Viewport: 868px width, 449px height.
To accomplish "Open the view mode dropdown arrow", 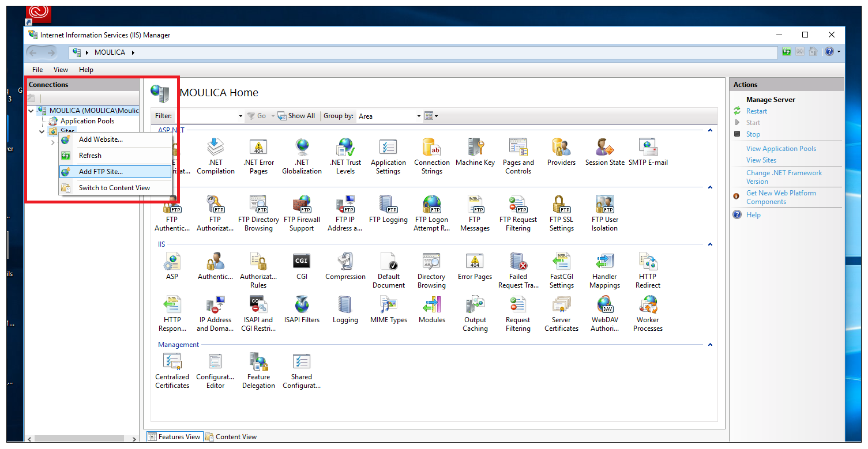I will click(x=437, y=116).
